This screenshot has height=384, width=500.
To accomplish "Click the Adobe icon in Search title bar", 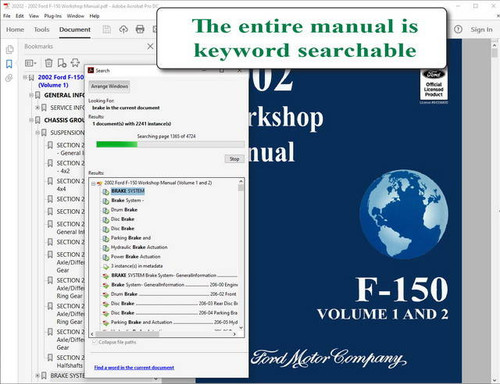I will (x=91, y=70).
